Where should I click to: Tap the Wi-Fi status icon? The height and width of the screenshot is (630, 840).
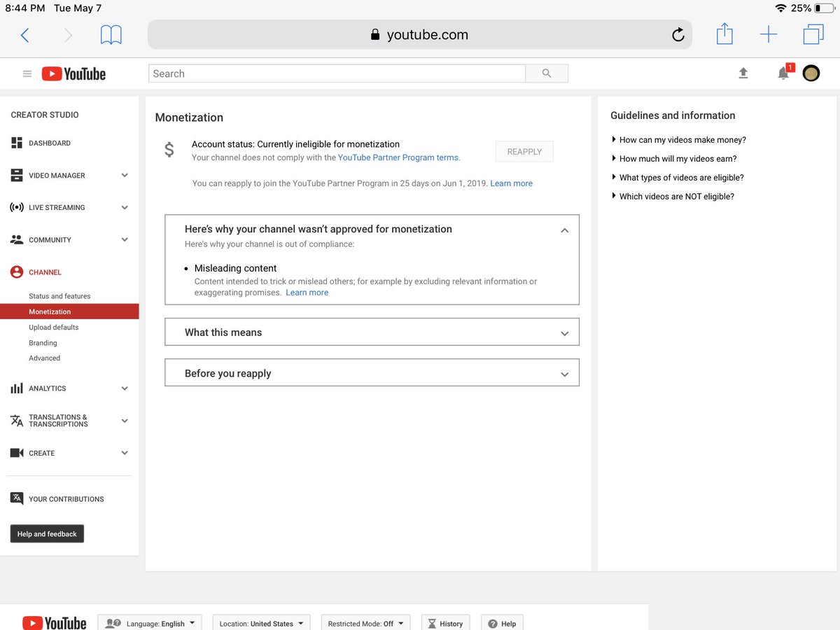point(780,8)
